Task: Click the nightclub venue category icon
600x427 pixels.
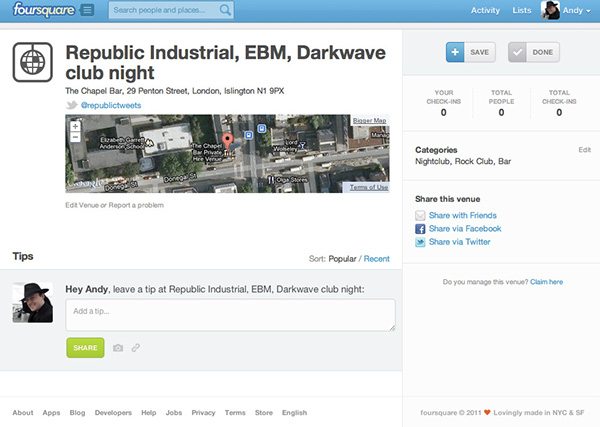Action: [33, 62]
